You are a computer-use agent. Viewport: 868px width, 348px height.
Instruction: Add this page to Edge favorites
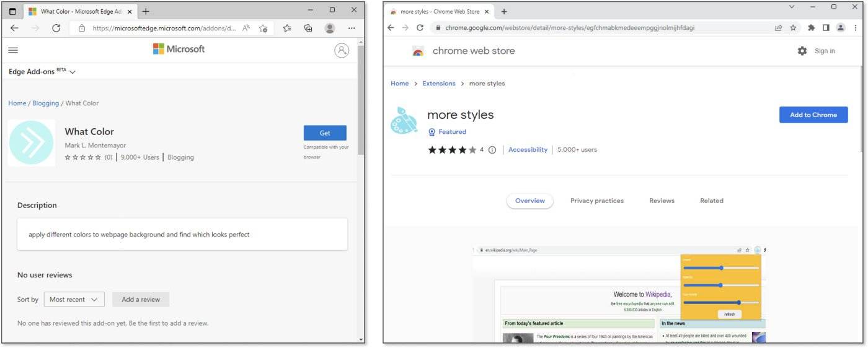pyautogui.click(x=263, y=28)
